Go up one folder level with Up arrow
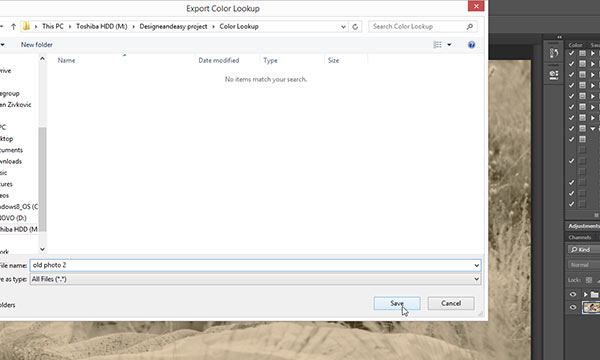This screenshot has height=360, width=600. click(13, 26)
